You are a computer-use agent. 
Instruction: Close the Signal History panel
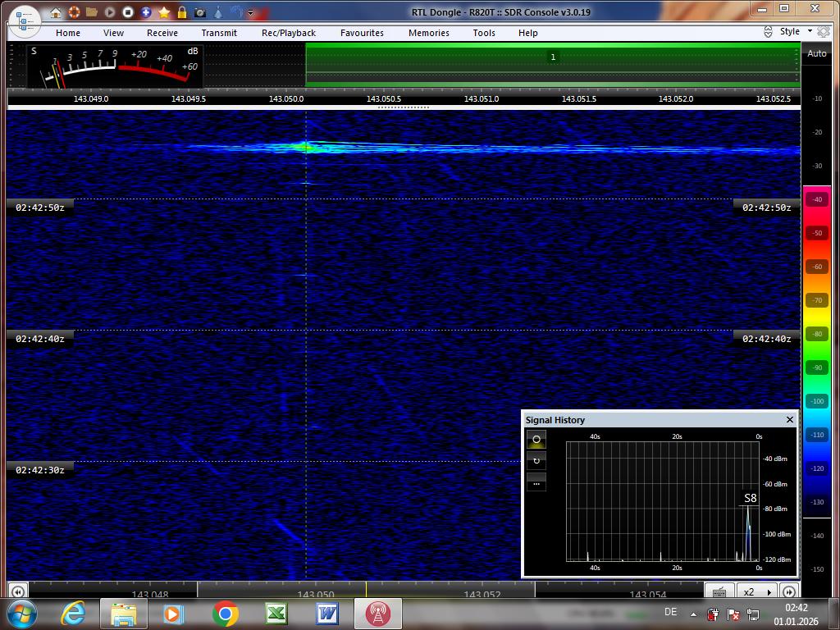(790, 419)
